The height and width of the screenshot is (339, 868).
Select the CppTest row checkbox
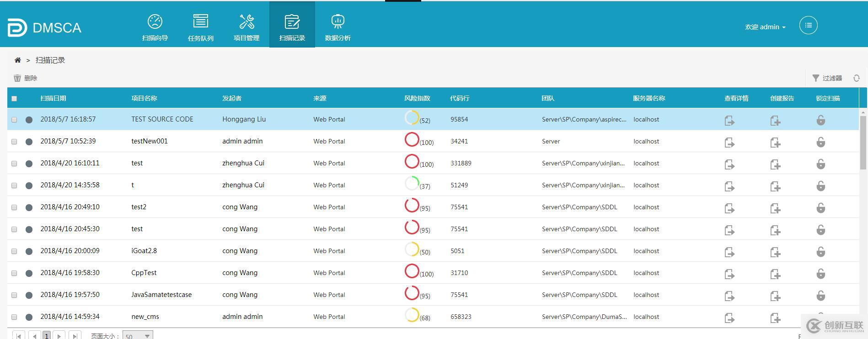pos(14,273)
